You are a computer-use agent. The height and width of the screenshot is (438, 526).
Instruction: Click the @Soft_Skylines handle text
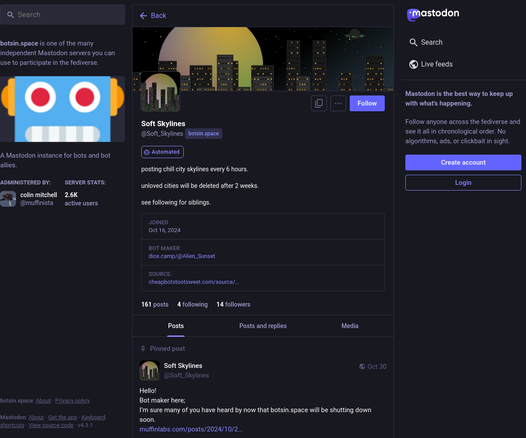click(x=162, y=133)
